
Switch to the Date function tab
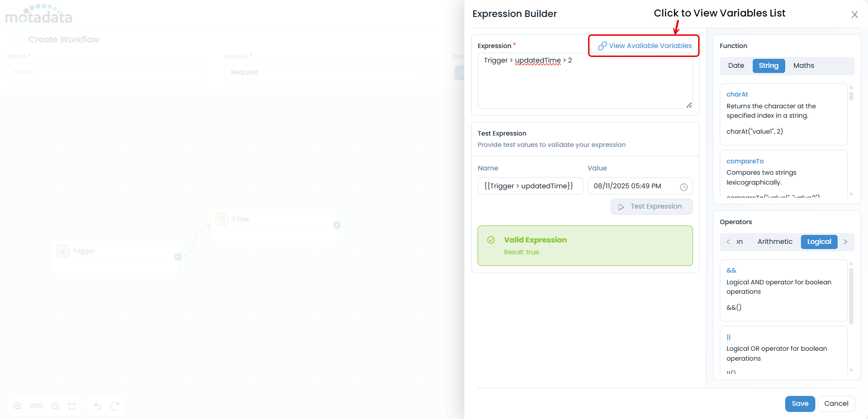point(736,66)
